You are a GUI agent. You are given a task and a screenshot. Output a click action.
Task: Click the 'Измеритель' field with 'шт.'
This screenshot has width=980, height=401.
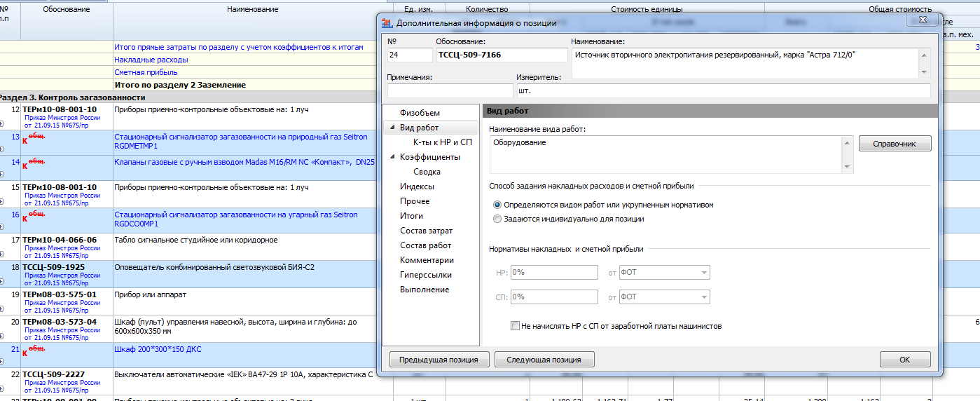[x=724, y=90]
